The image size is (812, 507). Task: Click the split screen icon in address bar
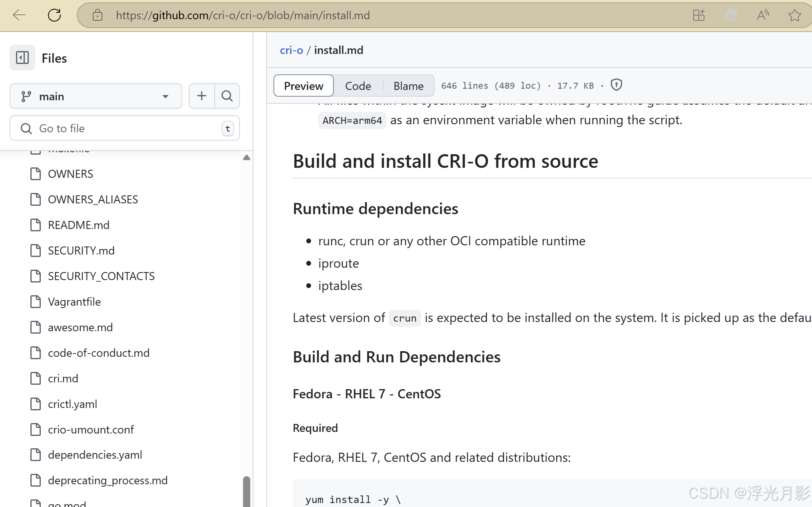[x=699, y=15]
